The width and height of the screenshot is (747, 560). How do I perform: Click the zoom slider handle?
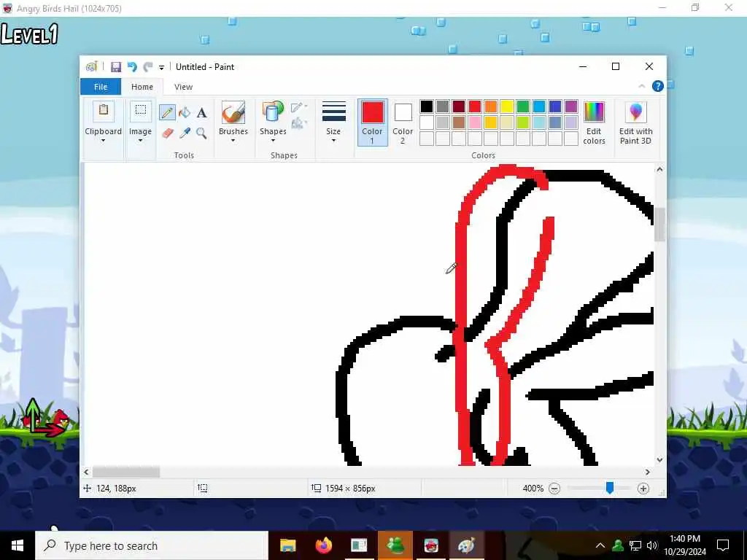[610, 488]
